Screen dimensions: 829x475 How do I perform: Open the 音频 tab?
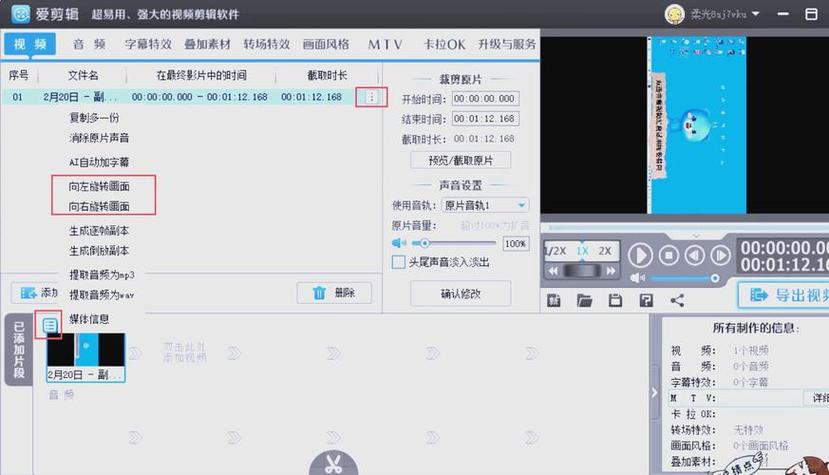[89, 44]
